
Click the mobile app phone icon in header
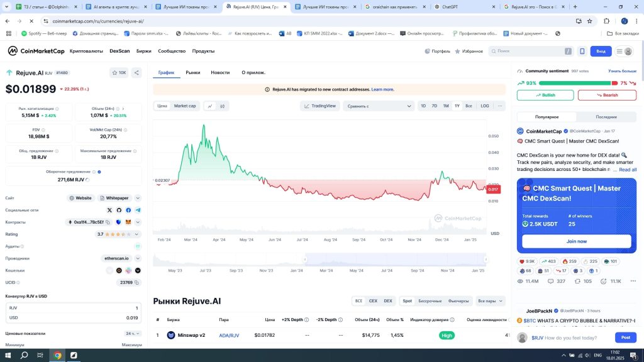click(x=582, y=51)
